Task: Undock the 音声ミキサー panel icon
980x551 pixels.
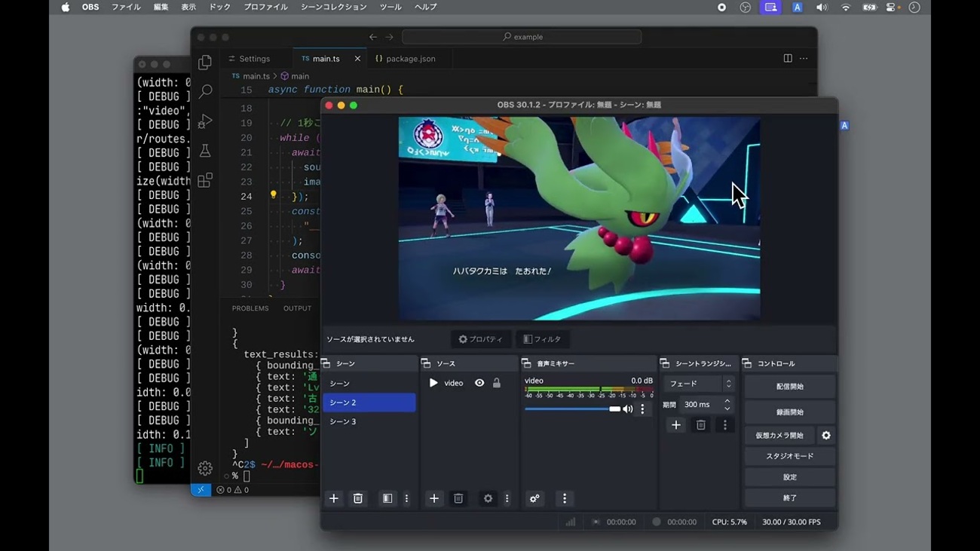Action: tap(526, 363)
